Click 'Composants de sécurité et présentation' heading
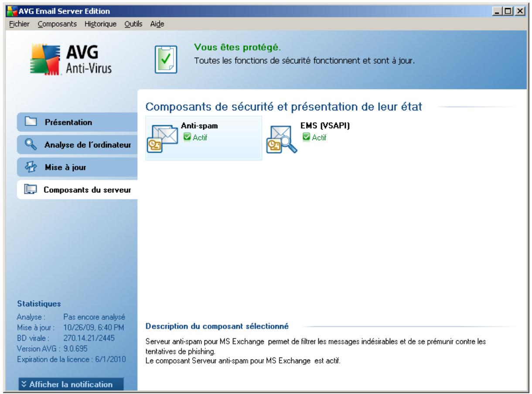 283,107
